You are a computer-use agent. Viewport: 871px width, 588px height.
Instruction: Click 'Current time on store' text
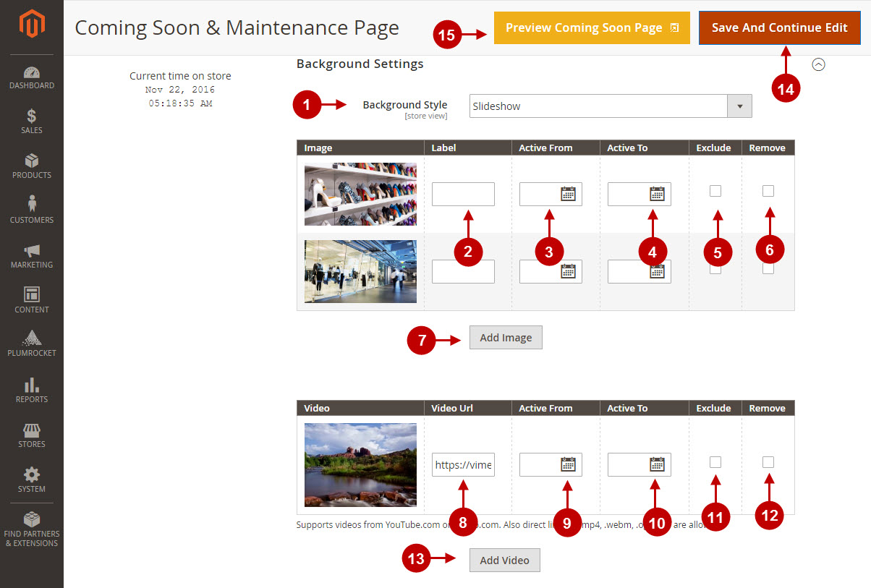click(180, 76)
